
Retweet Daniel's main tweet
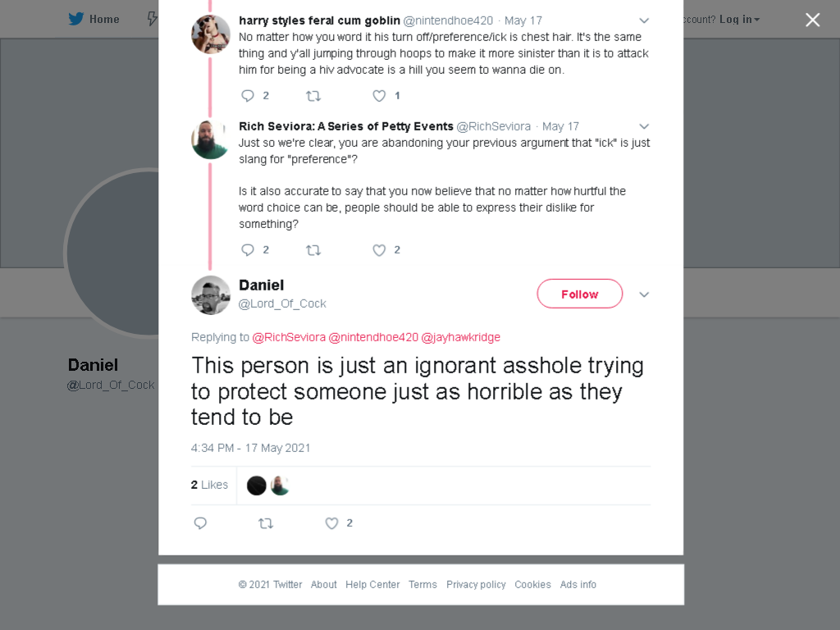[267, 523]
